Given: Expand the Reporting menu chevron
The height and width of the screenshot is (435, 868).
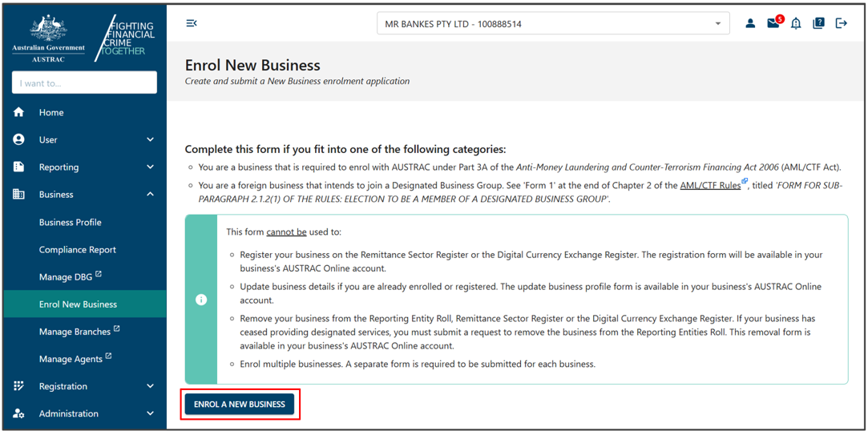Looking at the screenshot, I should [x=150, y=167].
